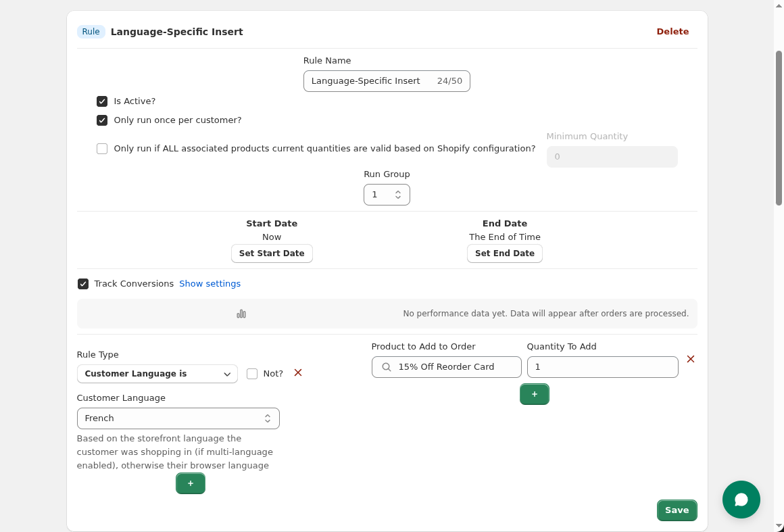
Task: Click the red X beside the Not? checkbox
Action: [297, 372]
